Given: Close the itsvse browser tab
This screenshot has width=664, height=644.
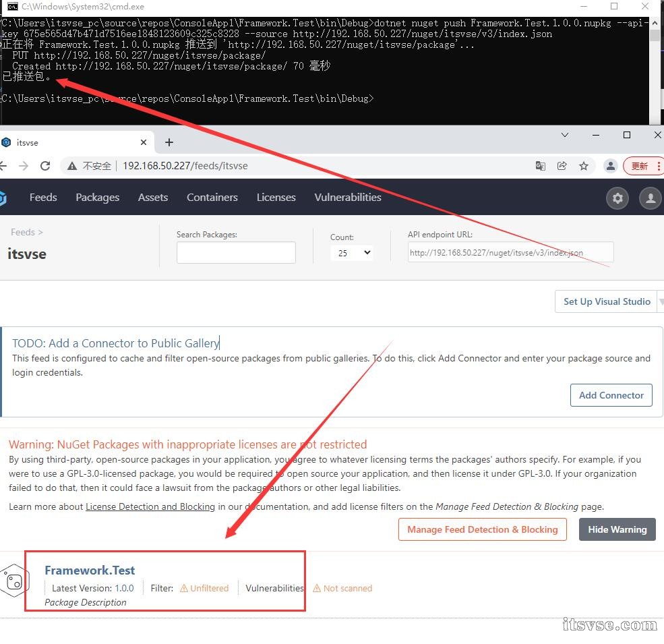Looking at the screenshot, I should tap(144, 142).
